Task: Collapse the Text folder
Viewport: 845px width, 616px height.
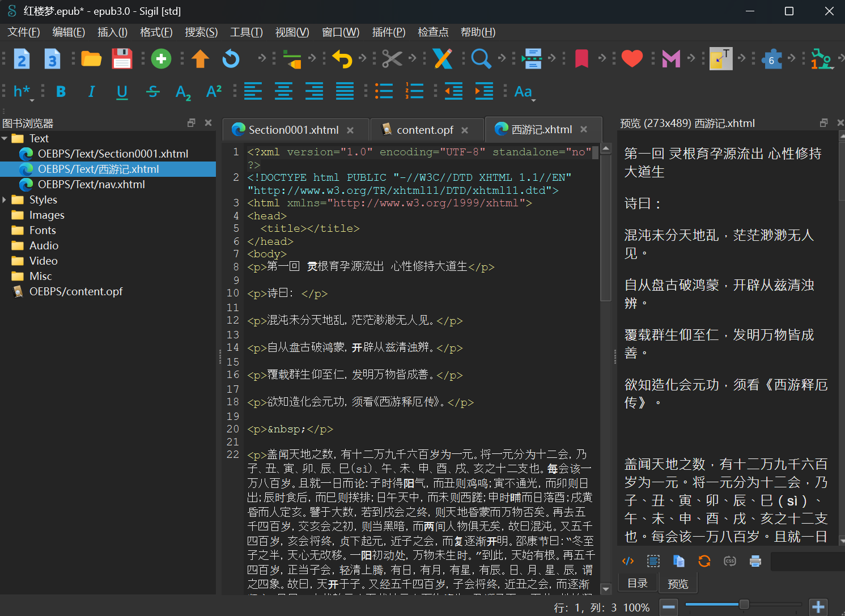Action: (x=5, y=138)
